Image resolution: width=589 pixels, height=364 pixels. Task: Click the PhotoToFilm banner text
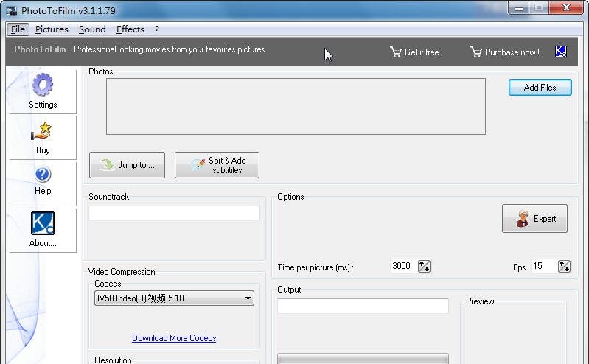[40, 49]
